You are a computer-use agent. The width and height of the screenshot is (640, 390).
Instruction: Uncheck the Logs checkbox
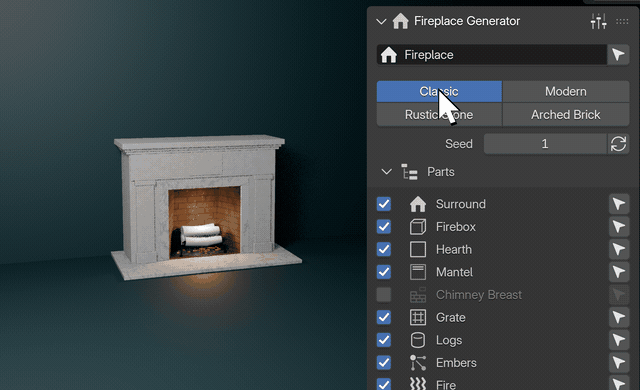(x=384, y=340)
